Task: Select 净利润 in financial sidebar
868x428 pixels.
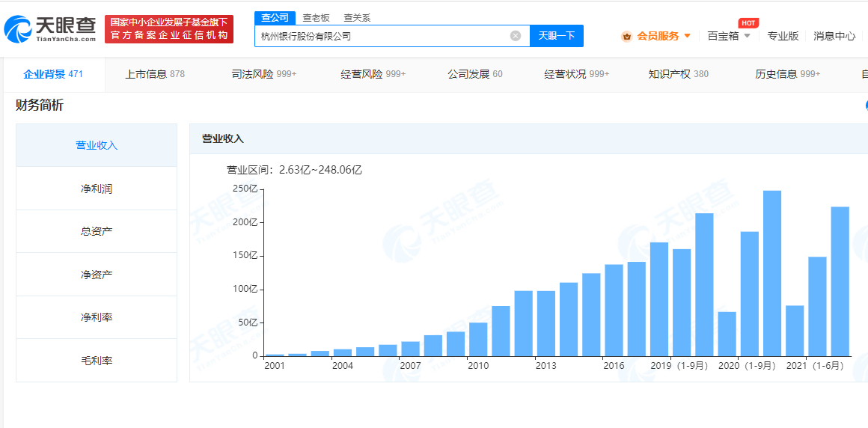Action: click(97, 189)
